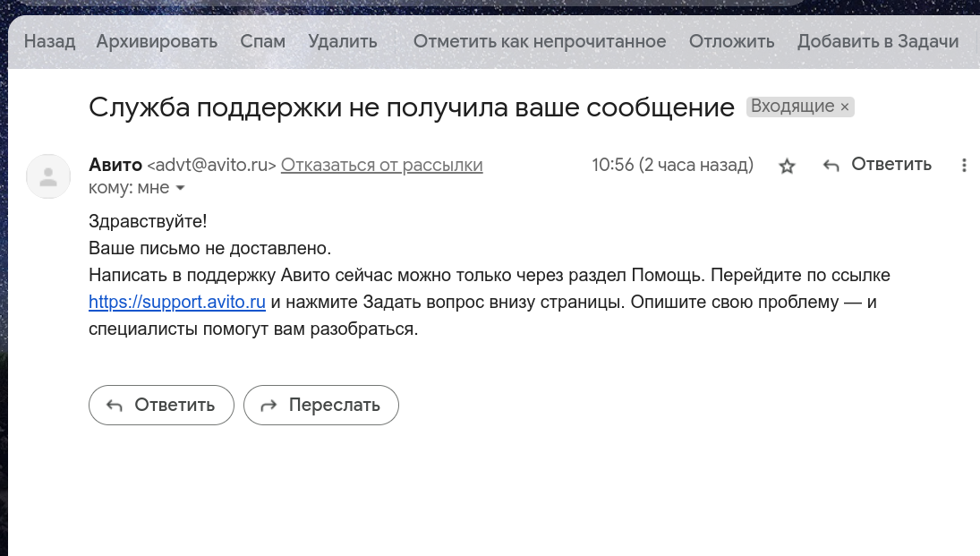This screenshot has height=556, width=980.
Task: Open the three-dot more options menu
Action: tap(964, 166)
